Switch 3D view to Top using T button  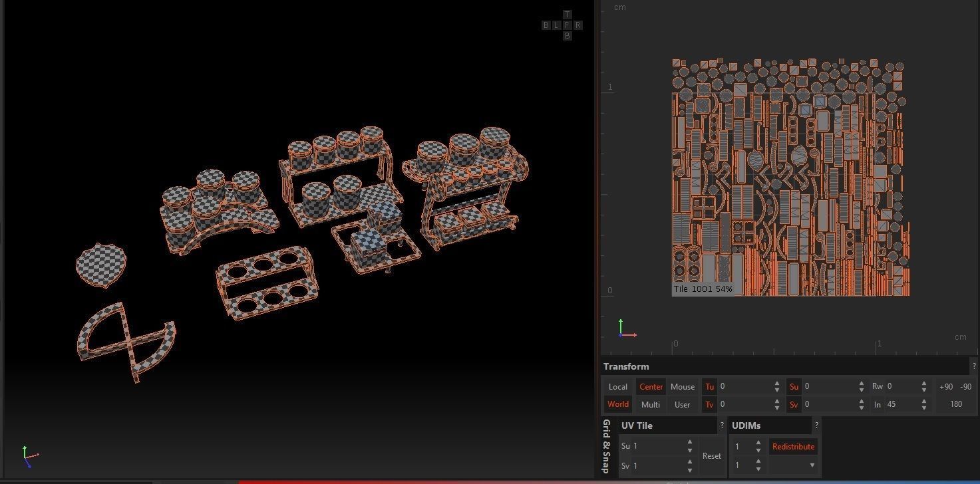[x=567, y=15]
